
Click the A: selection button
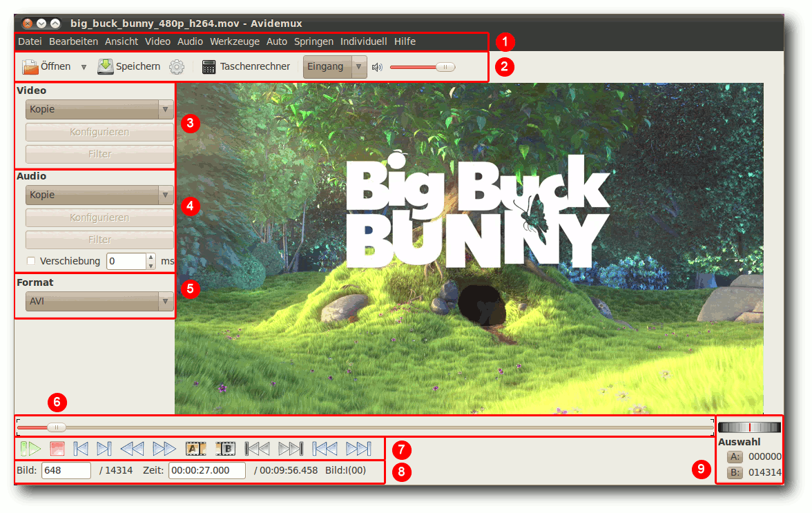pyautogui.click(x=735, y=456)
